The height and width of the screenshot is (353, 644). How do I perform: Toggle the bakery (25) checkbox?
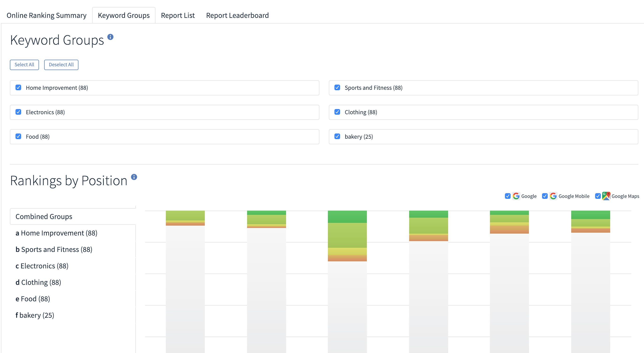[x=337, y=136]
